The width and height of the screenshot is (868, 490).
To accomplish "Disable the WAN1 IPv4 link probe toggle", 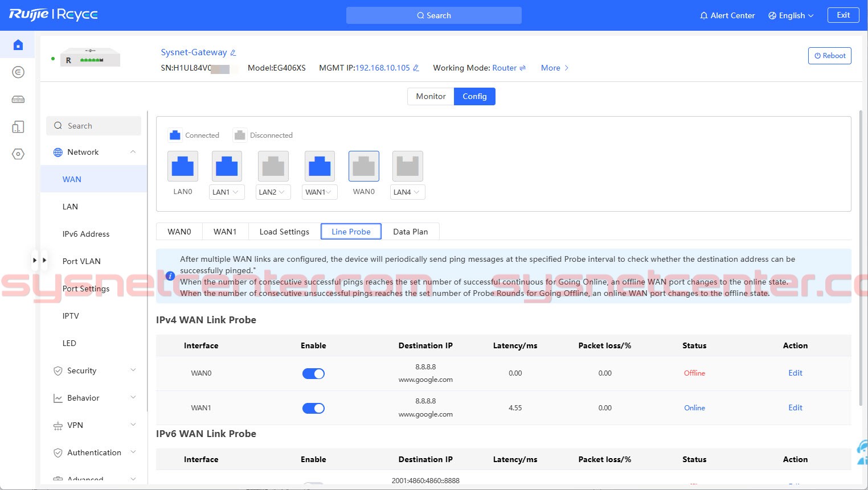I will coord(313,408).
